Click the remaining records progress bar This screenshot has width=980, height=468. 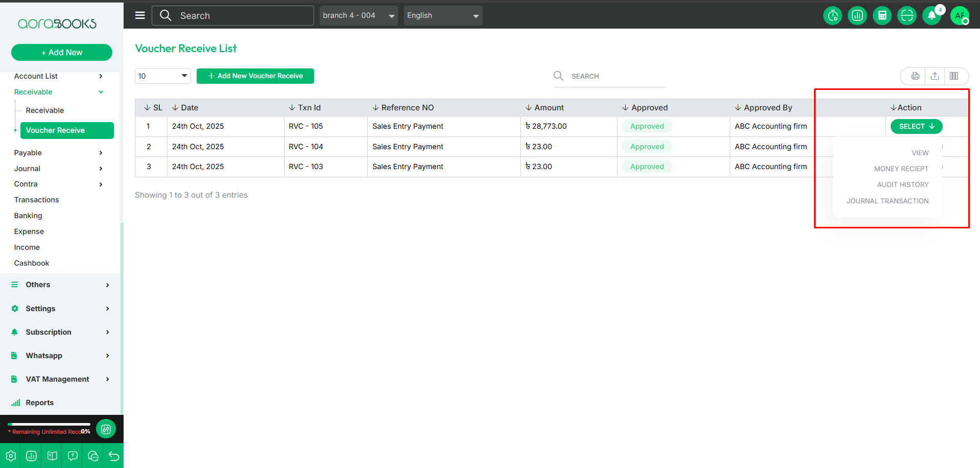[x=49, y=424]
